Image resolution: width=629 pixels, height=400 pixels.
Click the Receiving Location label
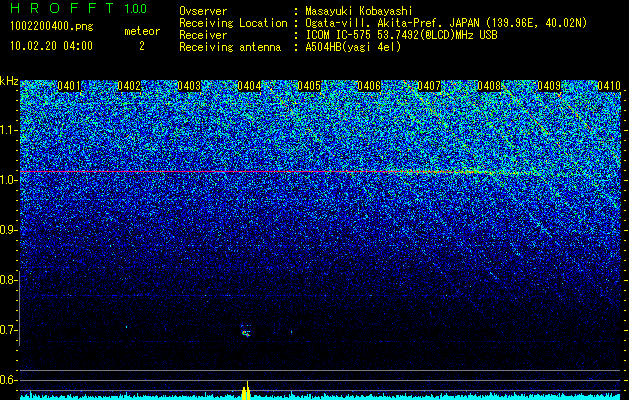pyautogui.click(x=233, y=23)
